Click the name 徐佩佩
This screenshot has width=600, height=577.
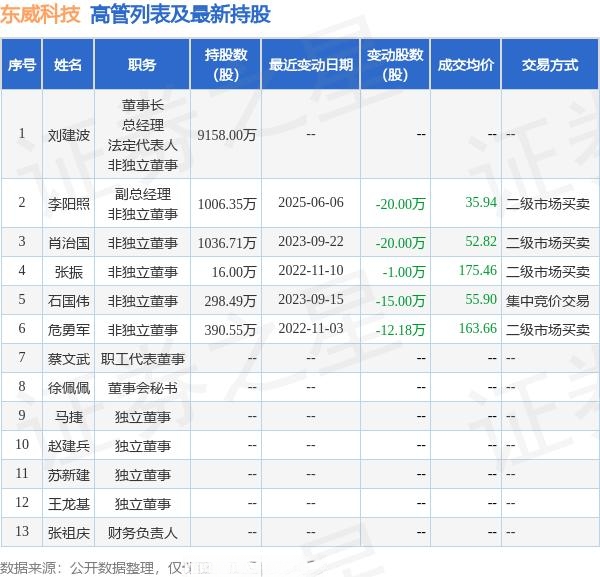click(69, 388)
